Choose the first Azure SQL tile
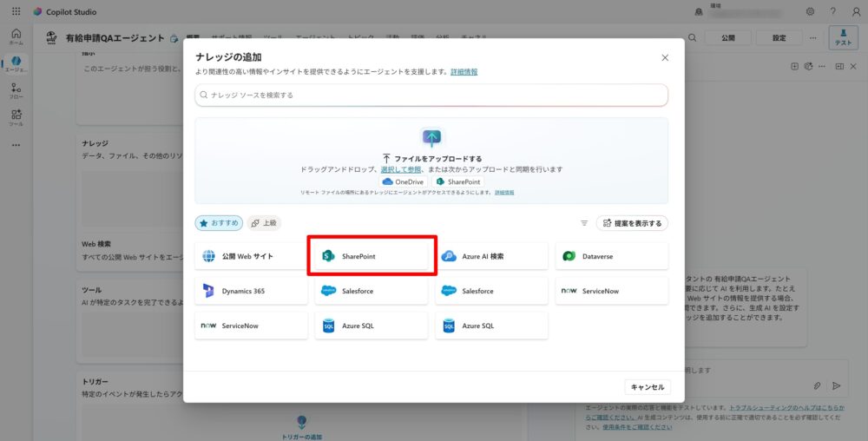868x441 pixels. (372, 326)
